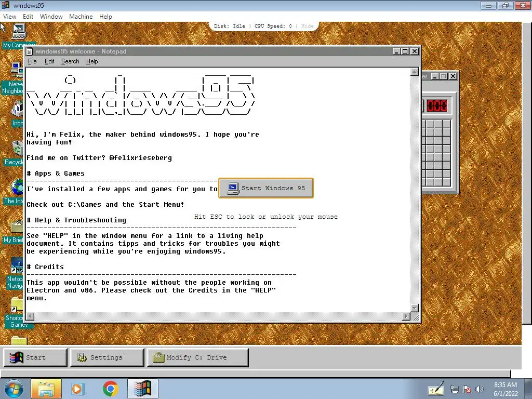The height and width of the screenshot is (399, 532).
Task: Open Notepad Search menu
Action: (70, 61)
